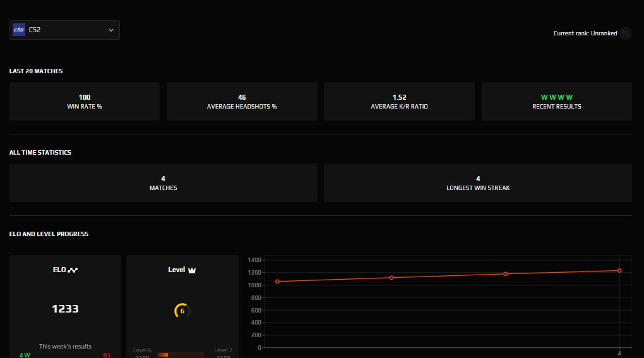
Task: Click the Recent Results W W W W card
Action: [x=557, y=102]
